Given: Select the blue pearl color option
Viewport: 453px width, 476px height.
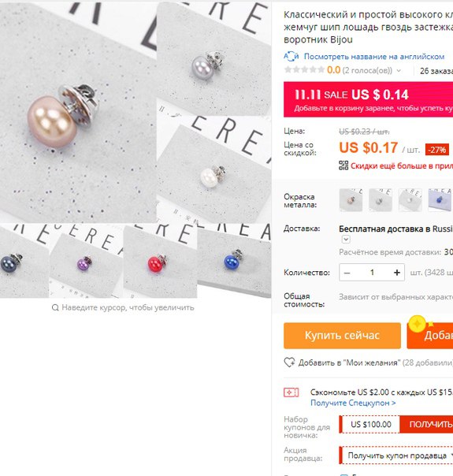Looking at the screenshot, I should pyautogui.click(x=440, y=199).
